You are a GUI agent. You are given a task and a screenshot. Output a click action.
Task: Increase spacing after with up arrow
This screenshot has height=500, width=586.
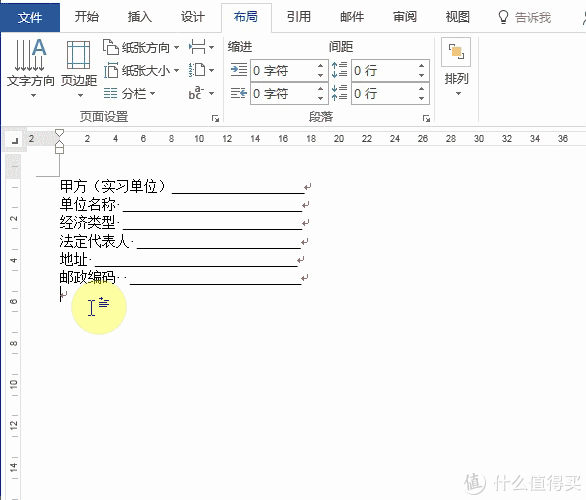click(x=422, y=89)
